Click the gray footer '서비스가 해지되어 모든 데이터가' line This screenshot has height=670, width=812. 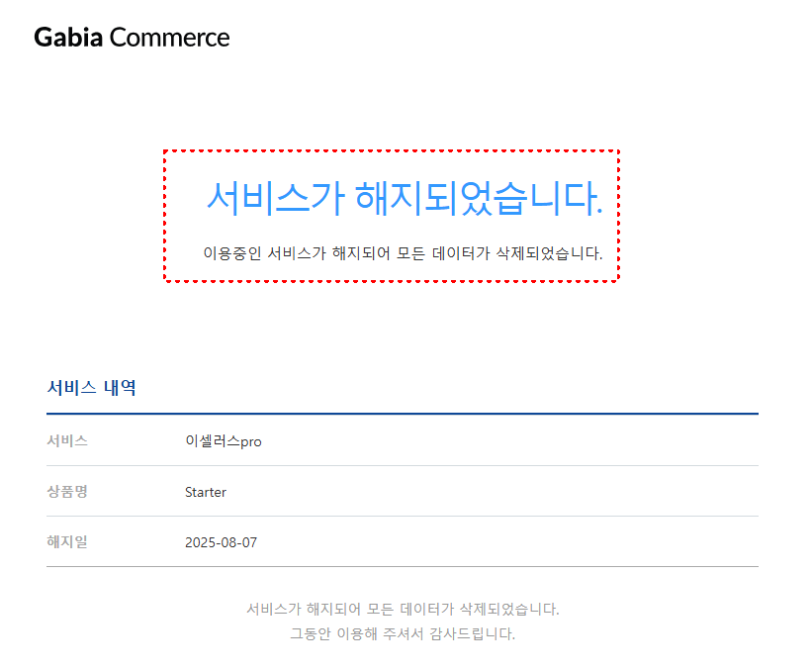pos(403,608)
